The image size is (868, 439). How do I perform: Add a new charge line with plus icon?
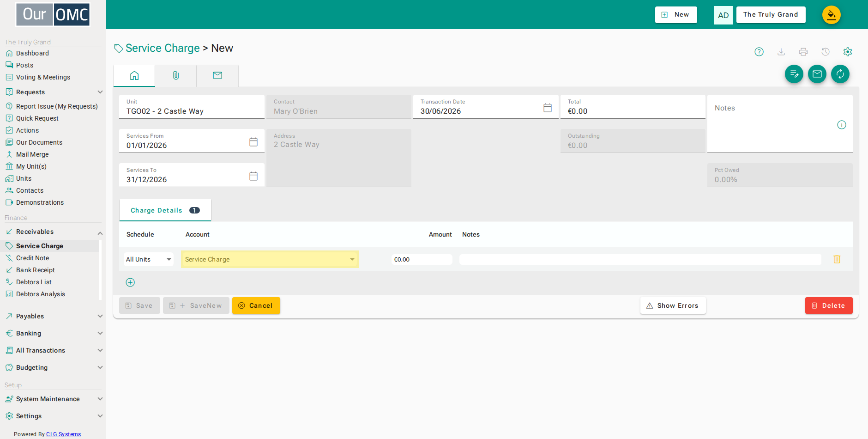point(130,282)
